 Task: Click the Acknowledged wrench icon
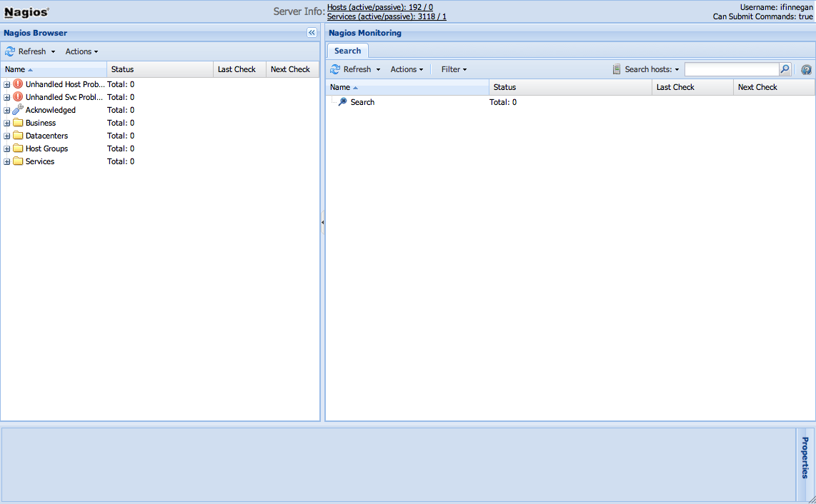pyautogui.click(x=18, y=109)
